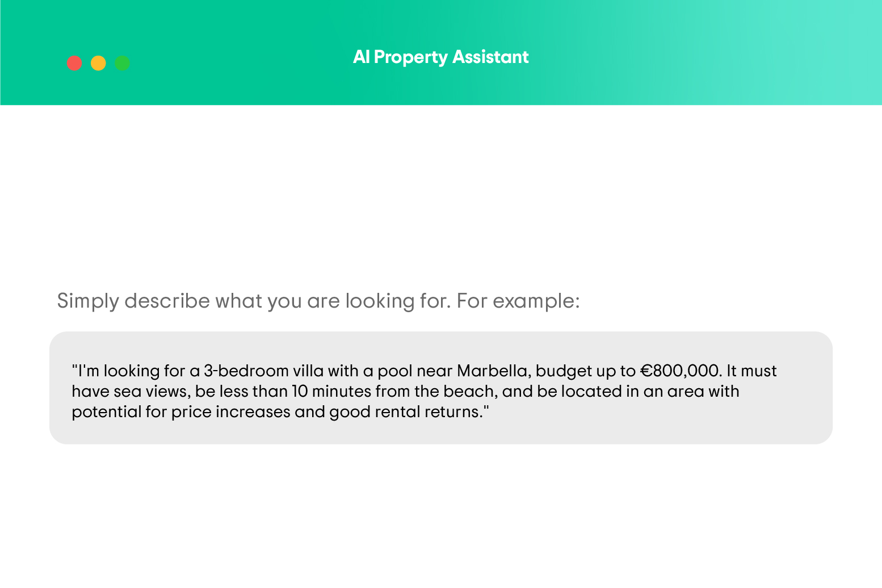Click the word "Assistant" in the header
Screen dimensions: 882x588
point(490,57)
